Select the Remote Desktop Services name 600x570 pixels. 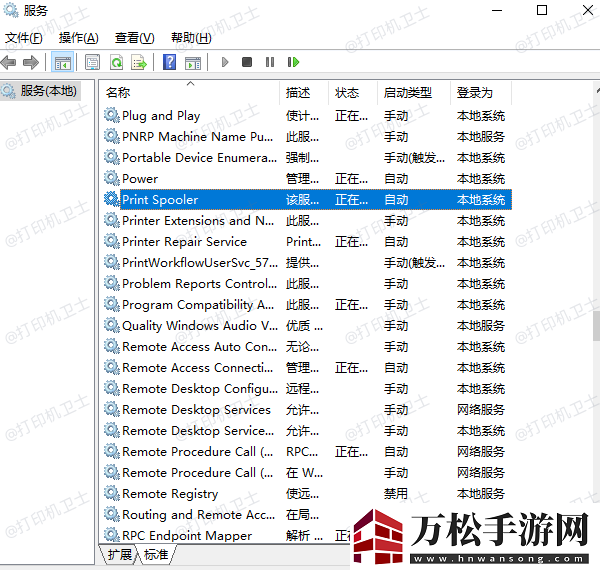click(196, 410)
